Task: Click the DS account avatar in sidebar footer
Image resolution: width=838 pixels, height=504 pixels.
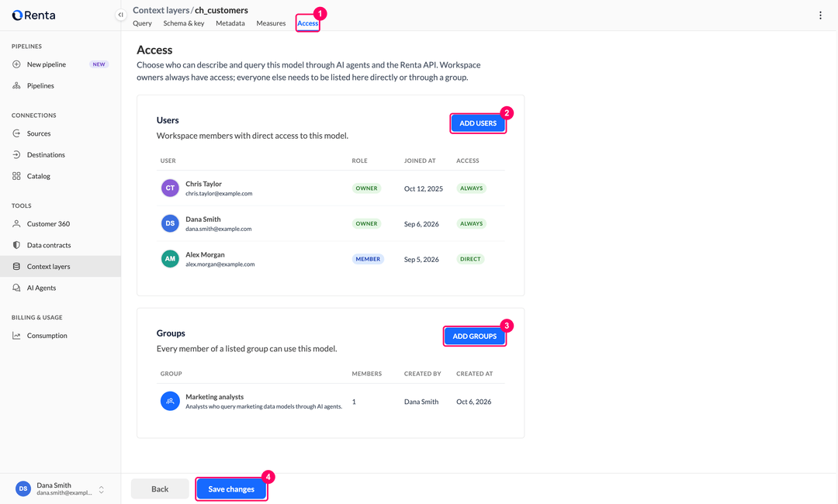Action: click(x=23, y=488)
